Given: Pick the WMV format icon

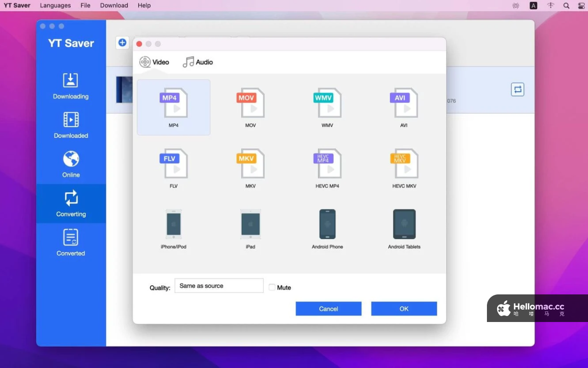Looking at the screenshot, I should [328, 103].
